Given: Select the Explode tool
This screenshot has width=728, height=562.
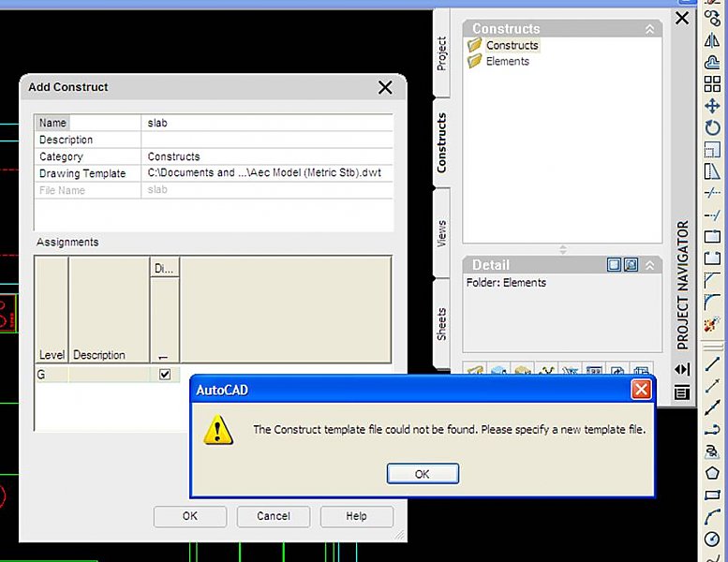Looking at the screenshot, I should pyautogui.click(x=712, y=323).
